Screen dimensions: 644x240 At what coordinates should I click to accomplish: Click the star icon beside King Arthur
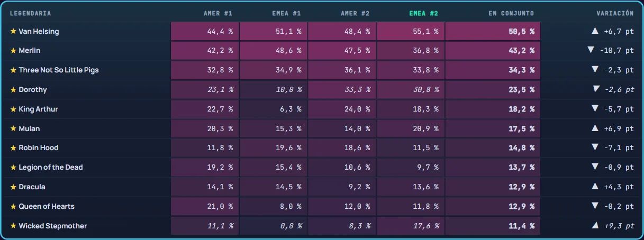[x=13, y=109]
